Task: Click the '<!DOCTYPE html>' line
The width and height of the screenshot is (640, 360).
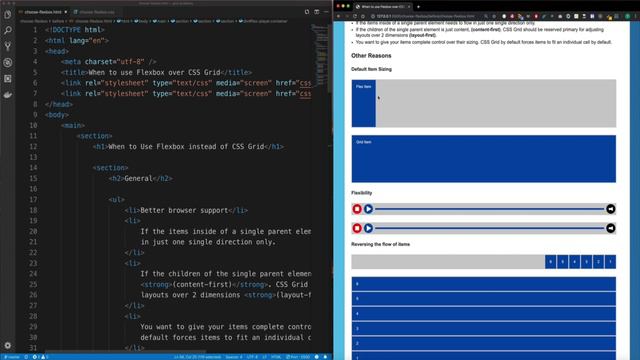Action: (x=75, y=30)
